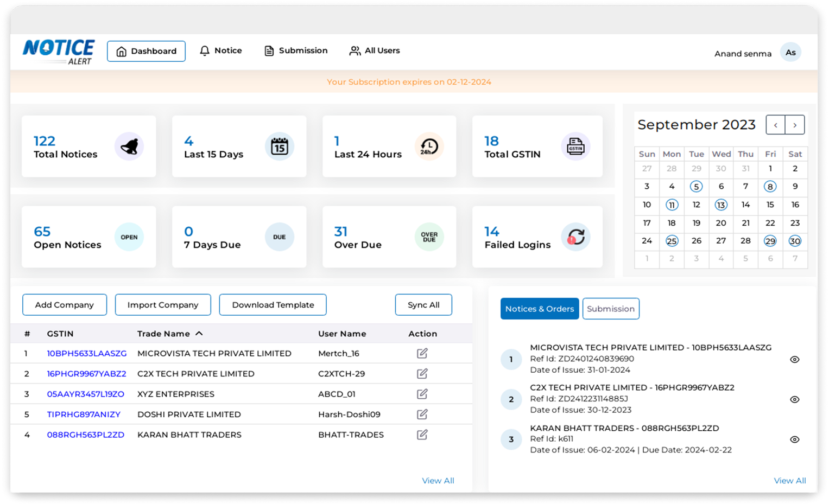Screen dimensions: 829x504
Task: Edit the MICROVISTA TECH PRIVATE LIMITED row
Action: pos(422,353)
